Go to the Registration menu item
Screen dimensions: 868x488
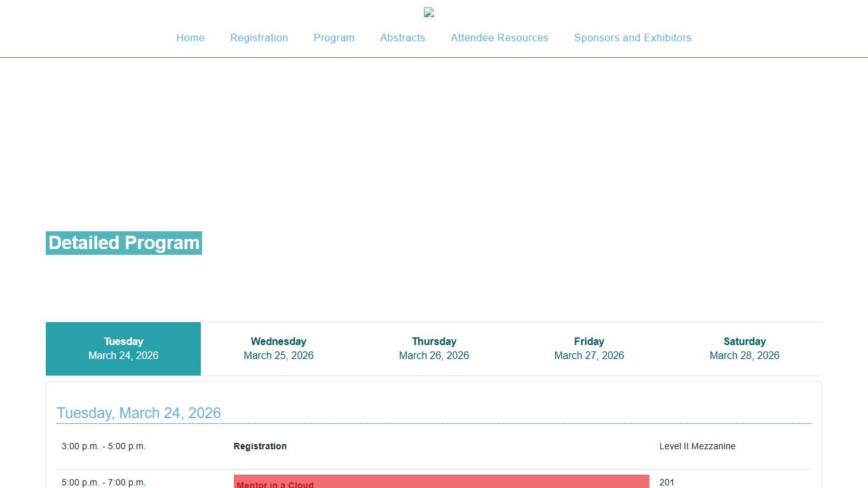pos(259,37)
